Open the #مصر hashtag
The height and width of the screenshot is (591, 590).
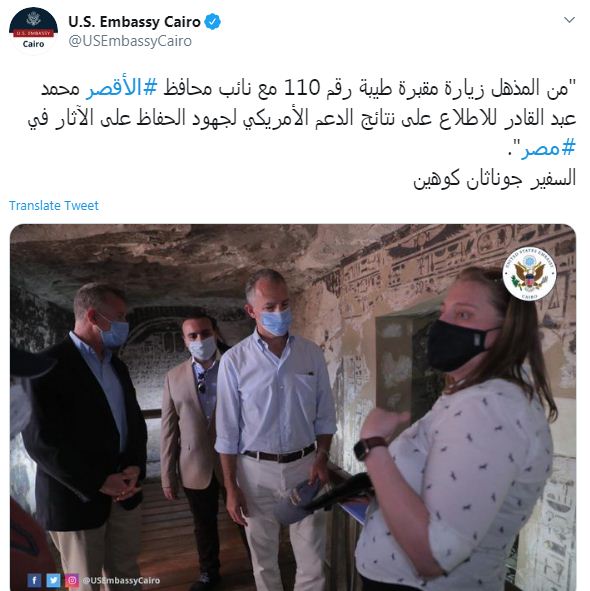pos(549,148)
